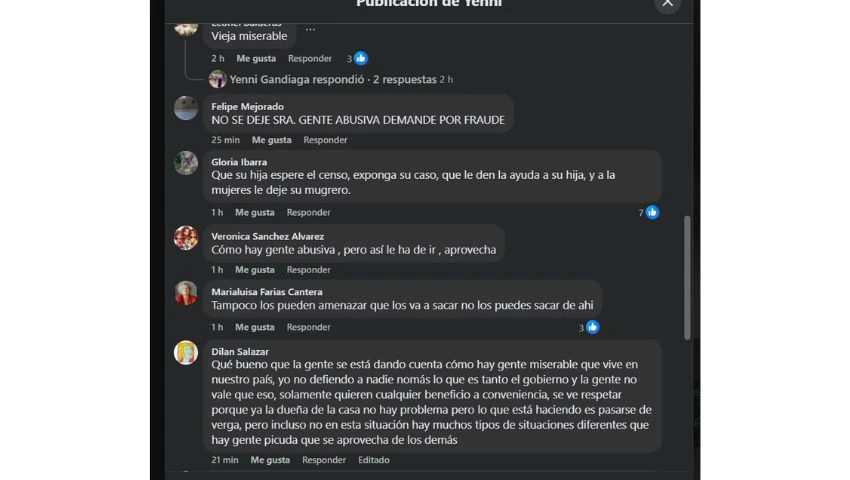
Task: Click like reaction icon on Marialuisa Farias Cantera's comment
Action: [x=592, y=327]
